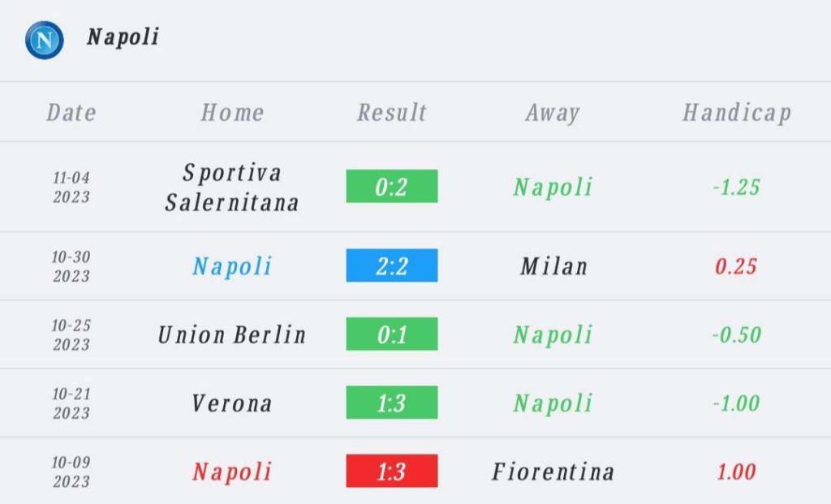831x504 pixels.
Task: Select the red 0.25 handicap value
Action: [736, 266]
